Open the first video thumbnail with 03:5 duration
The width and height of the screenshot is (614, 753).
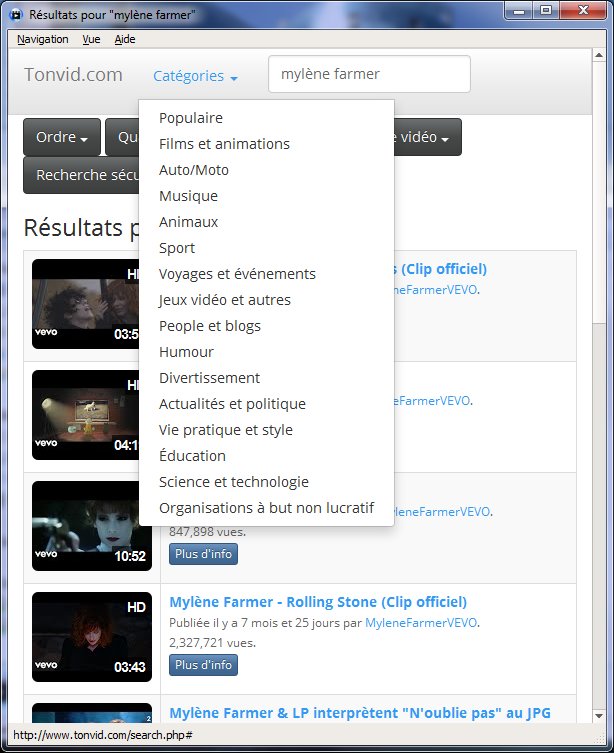pyautogui.click(x=85, y=304)
